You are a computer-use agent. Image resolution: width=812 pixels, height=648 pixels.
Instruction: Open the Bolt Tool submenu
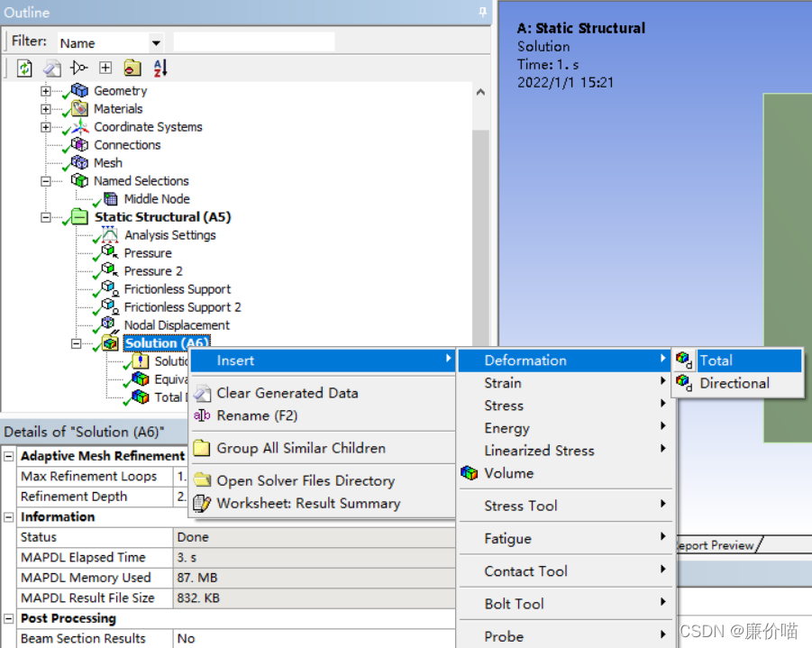pyautogui.click(x=565, y=604)
